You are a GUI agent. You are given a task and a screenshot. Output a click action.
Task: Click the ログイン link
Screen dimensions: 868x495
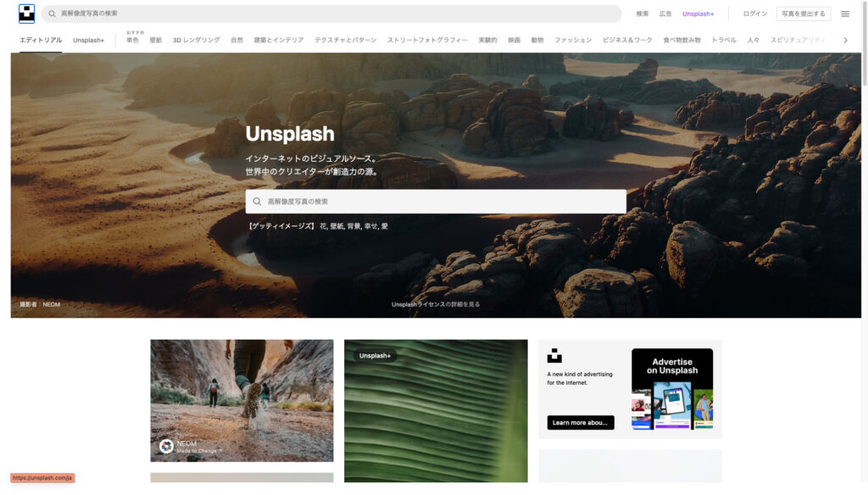pos(755,14)
